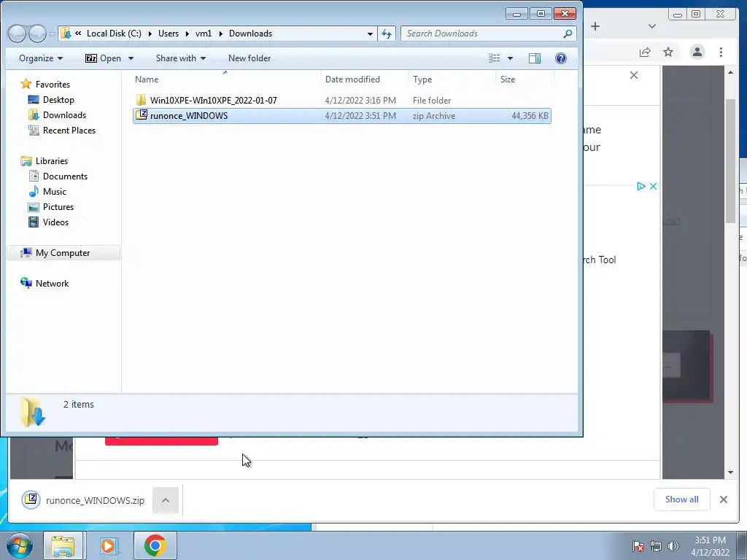
Task: Go back with Explorer back arrow
Action: 18,34
